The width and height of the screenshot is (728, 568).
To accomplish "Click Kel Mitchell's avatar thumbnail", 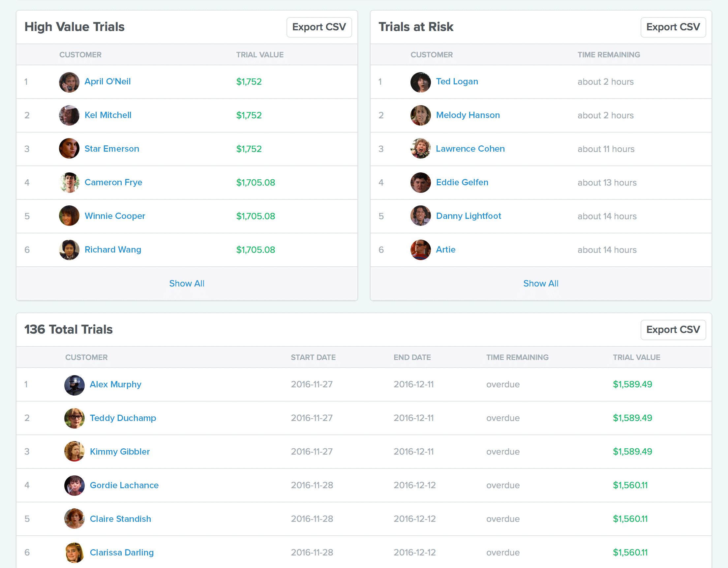I will (x=69, y=115).
